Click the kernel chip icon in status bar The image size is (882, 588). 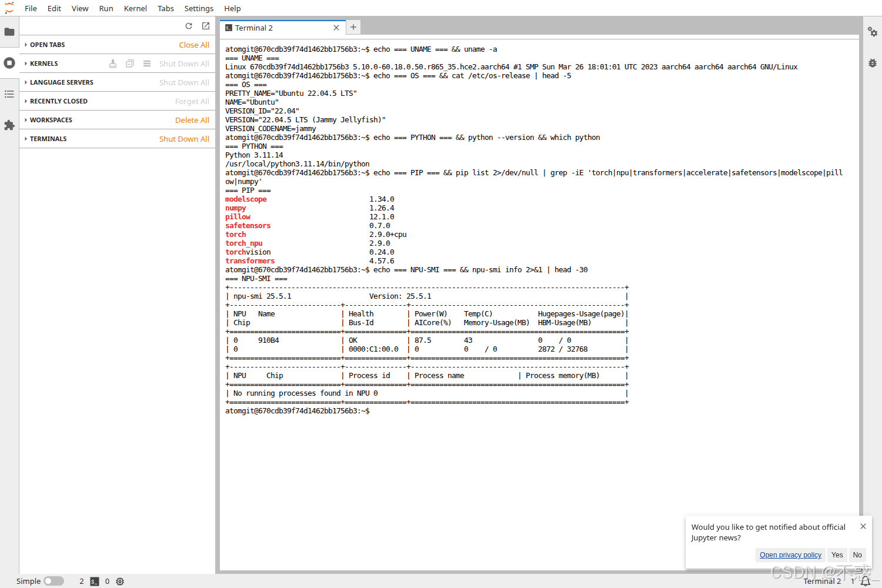pos(120,582)
